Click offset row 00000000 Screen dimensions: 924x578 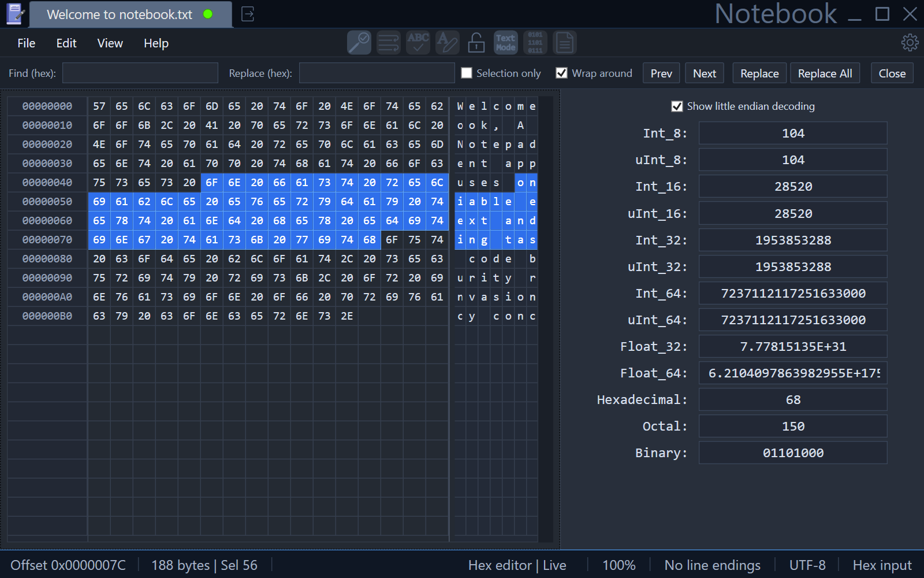[47, 106]
